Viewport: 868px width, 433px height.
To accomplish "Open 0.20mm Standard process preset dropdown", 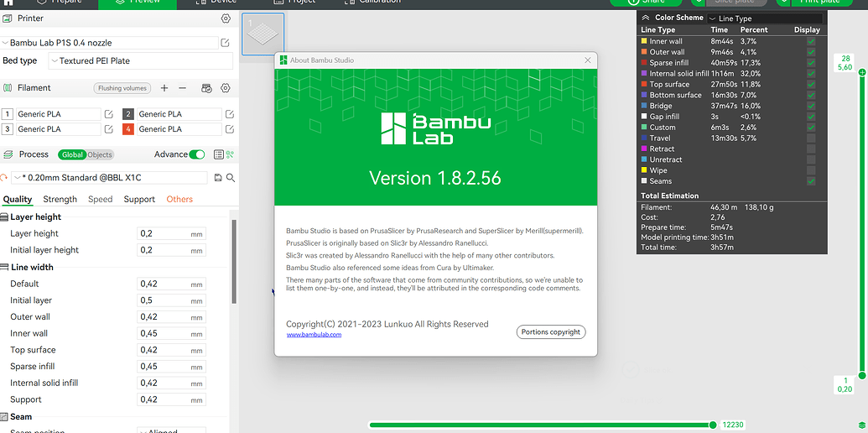I will pyautogui.click(x=110, y=178).
